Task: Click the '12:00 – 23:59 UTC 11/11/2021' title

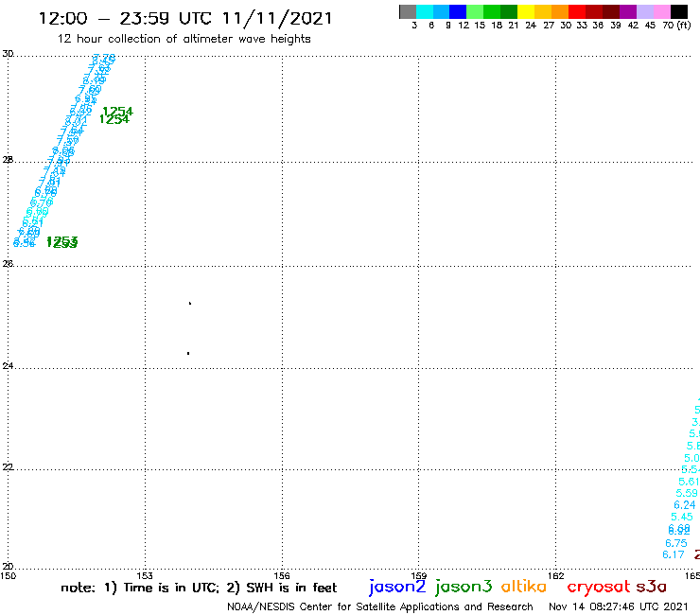Action: coord(185,18)
